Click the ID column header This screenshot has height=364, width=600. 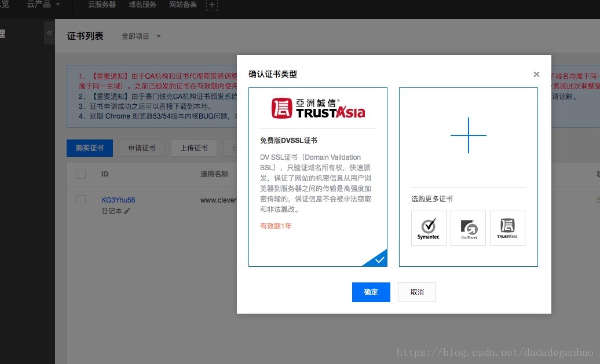[105, 174]
